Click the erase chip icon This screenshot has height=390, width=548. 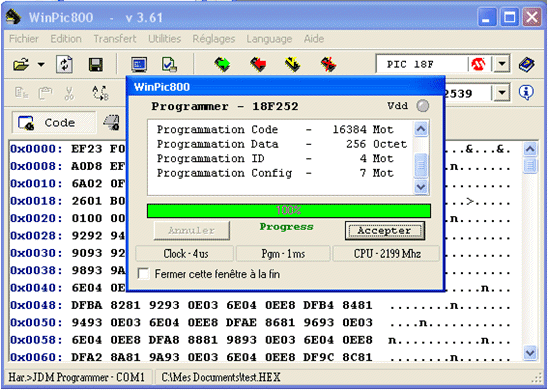(x=328, y=65)
